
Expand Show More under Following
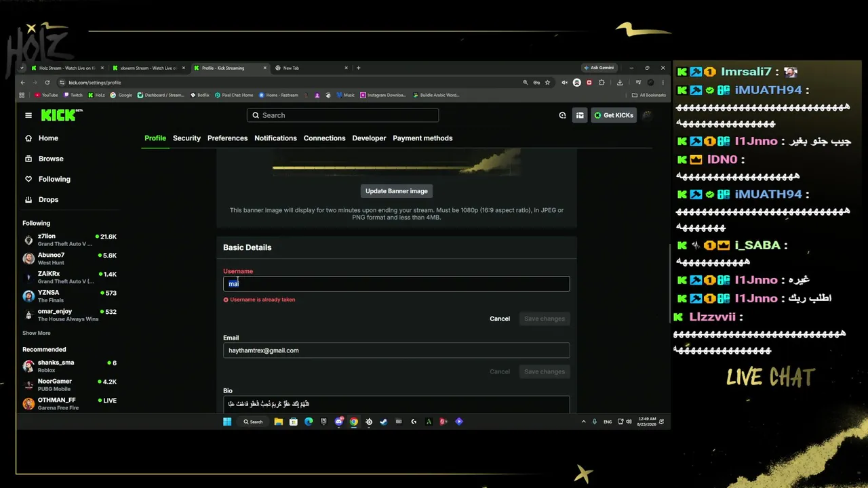pos(36,333)
